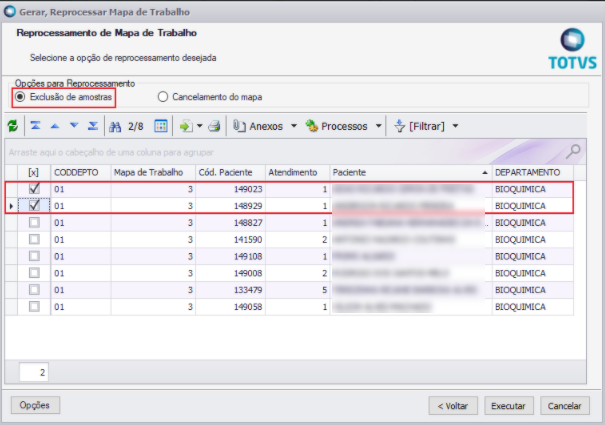Click the Anexos toolbar label
This screenshot has width=605, height=425.
[266, 126]
